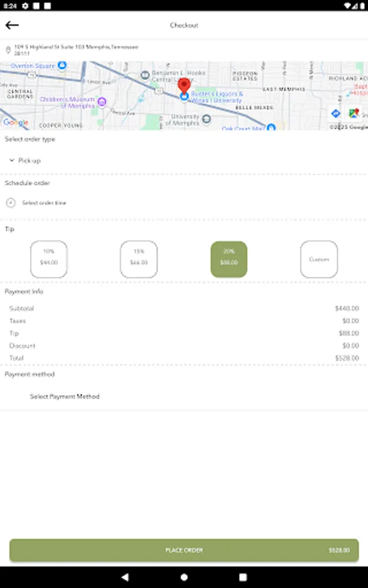Click the Discount $0.00 value
Viewport: 368px width, 588px height.
351,346
